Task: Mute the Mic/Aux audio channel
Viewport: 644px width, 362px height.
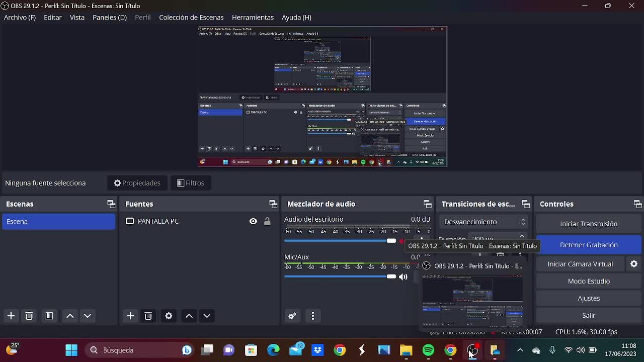Action: click(x=403, y=277)
